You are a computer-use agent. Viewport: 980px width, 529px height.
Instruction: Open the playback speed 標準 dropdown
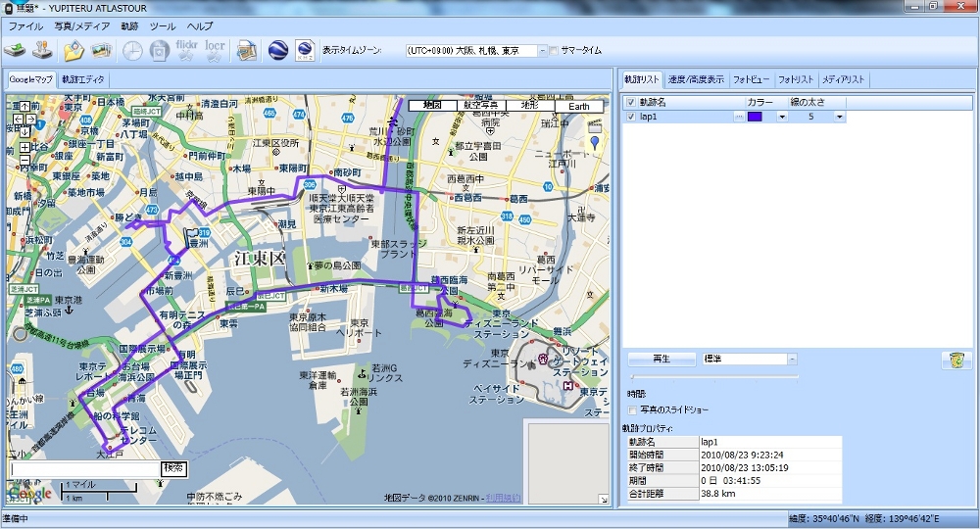pyautogui.click(x=792, y=360)
